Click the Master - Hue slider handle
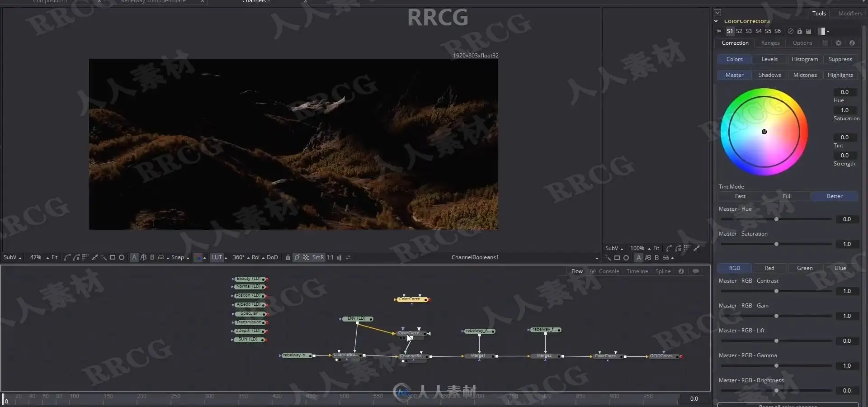The height and width of the screenshot is (407, 868). coord(776,219)
